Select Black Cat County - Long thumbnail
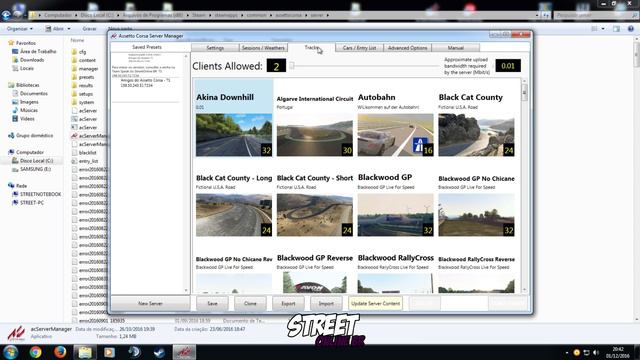The height and width of the screenshot is (360, 640). pyautogui.click(x=234, y=215)
